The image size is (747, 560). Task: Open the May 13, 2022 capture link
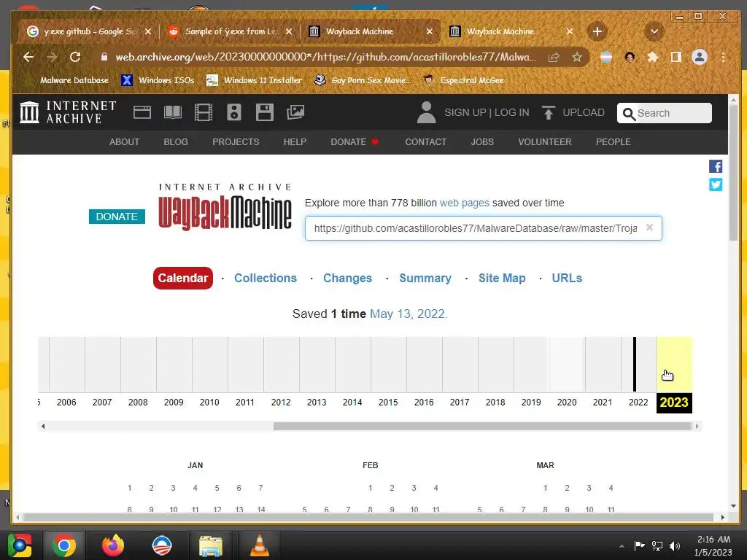409,314
